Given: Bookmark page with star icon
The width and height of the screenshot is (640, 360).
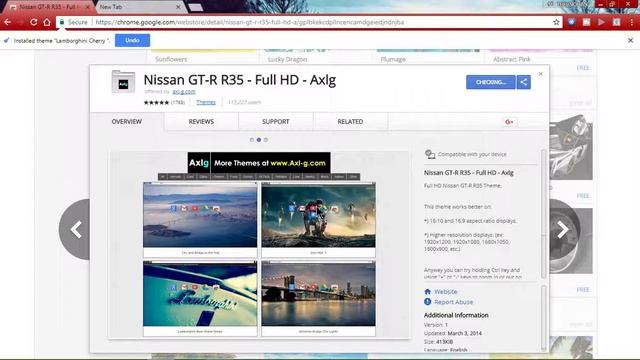Looking at the screenshot, I should pos(556,22).
